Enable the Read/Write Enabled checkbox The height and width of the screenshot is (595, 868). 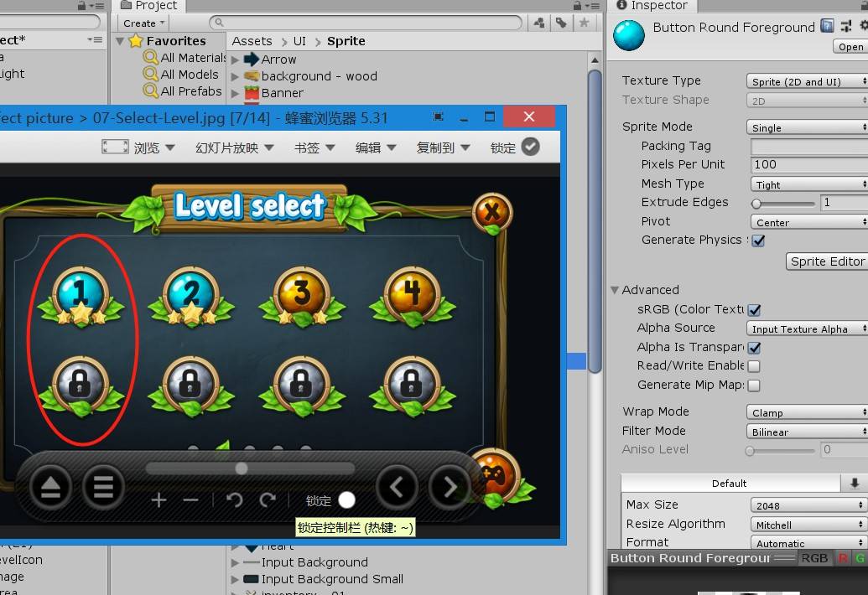tap(754, 366)
